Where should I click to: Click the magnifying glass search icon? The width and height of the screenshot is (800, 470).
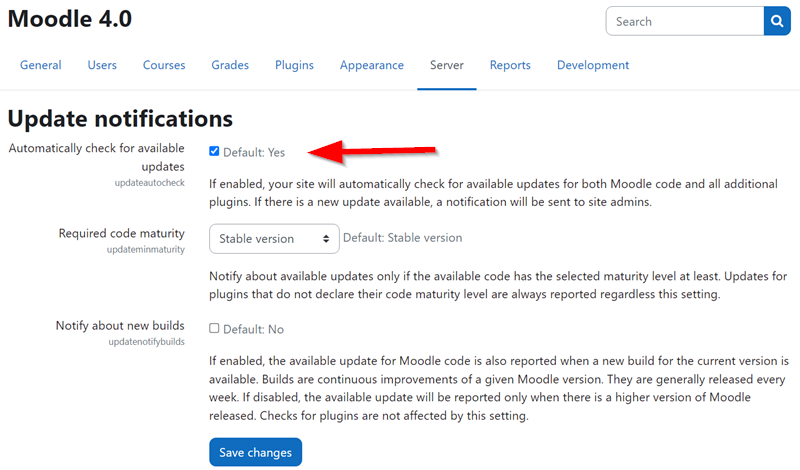pyautogui.click(x=777, y=21)
